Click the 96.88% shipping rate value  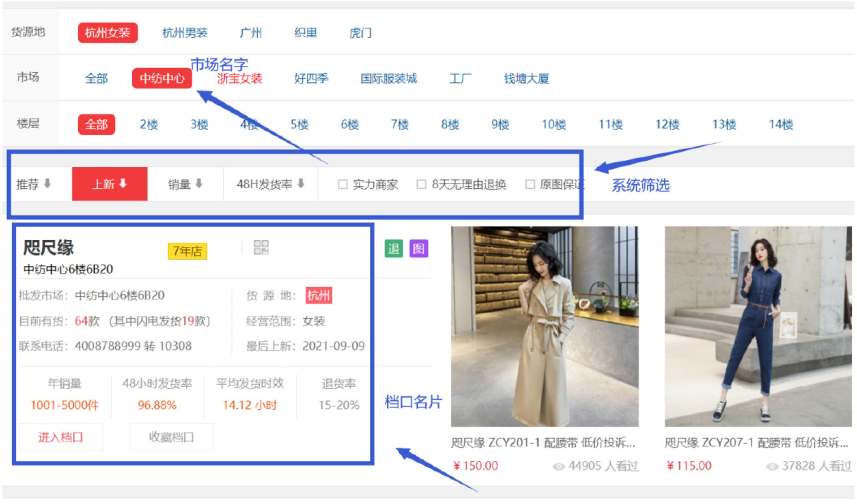(x=157, y=405)
